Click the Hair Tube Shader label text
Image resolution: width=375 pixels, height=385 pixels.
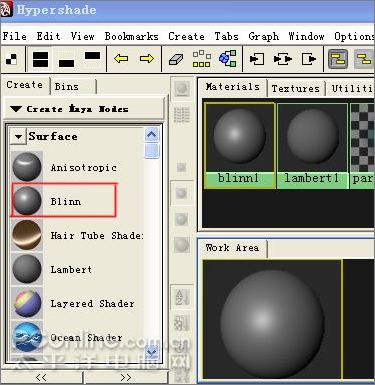click(97, 235)
